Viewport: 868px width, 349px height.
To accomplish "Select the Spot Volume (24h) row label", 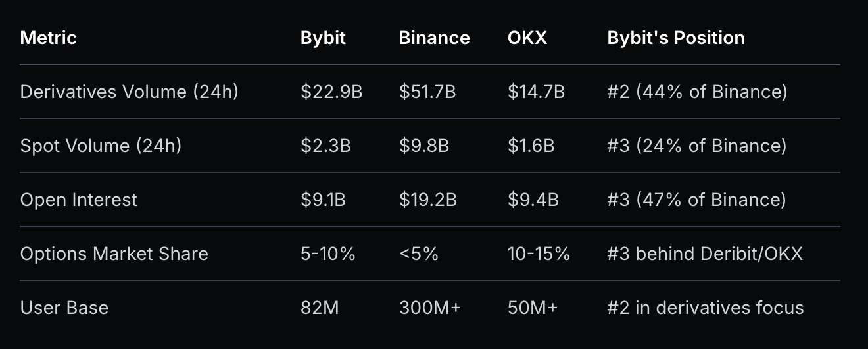I will pos(101,146).
